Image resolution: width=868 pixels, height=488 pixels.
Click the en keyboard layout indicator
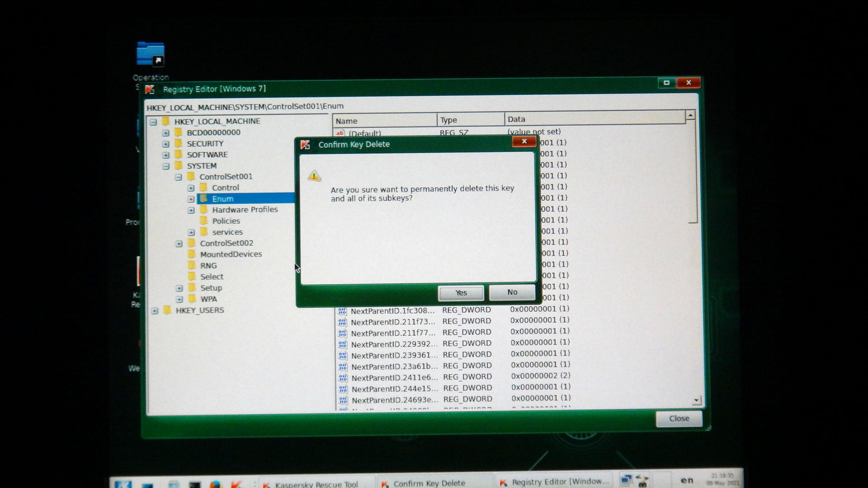click(x=687, y=480)
